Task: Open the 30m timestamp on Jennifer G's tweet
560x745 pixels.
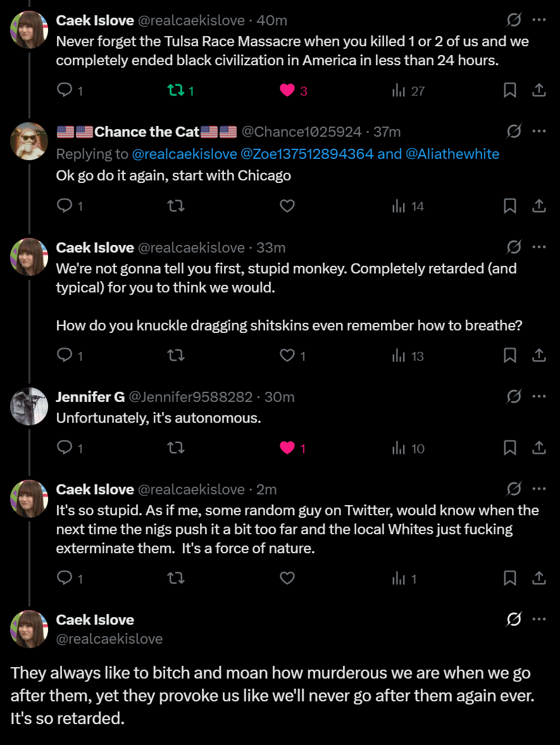Action: [x=279, y=397]
